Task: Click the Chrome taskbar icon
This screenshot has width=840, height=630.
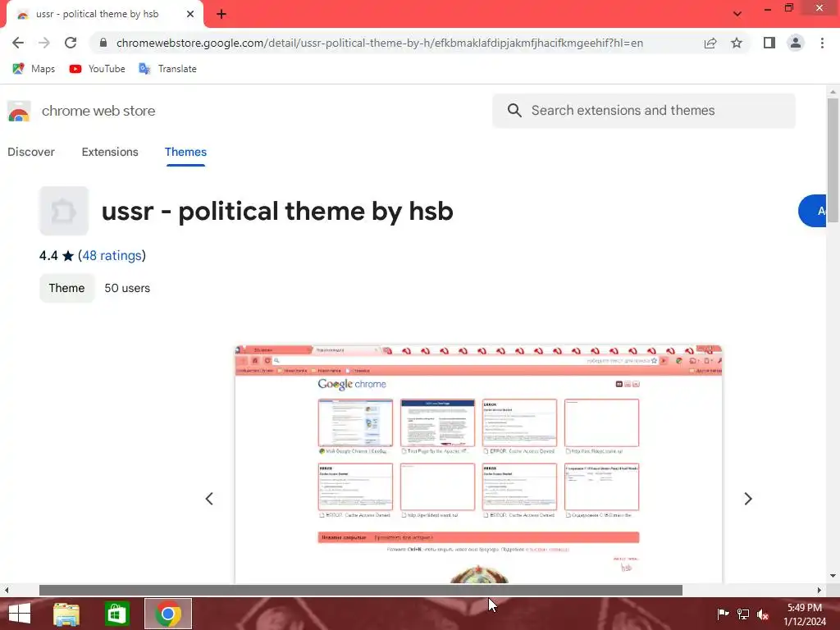Action: click(167, 614)
